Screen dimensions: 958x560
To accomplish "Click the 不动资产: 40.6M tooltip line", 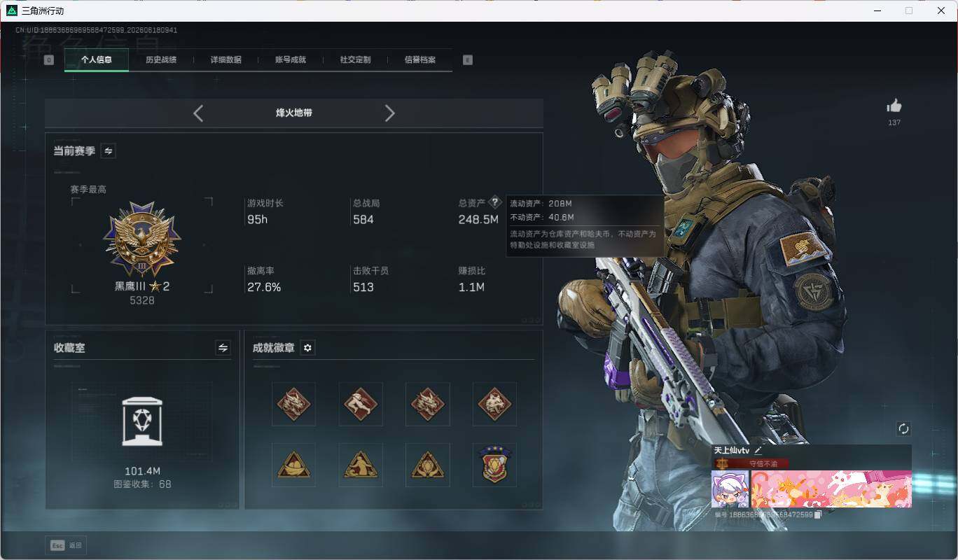I will [x=542, y=217].
